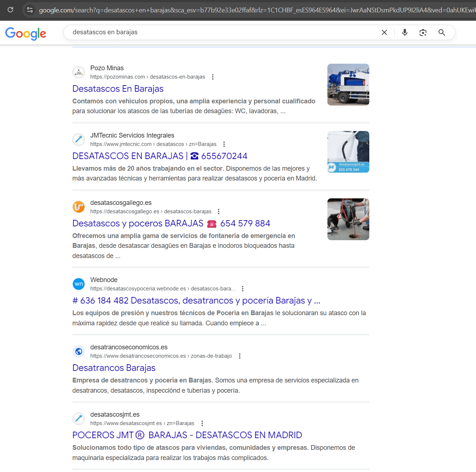Open the Pozo Minas truck thumbnail
The width and height of the screenshot is (476, 472).
pyautogui.click(x=348, y=84)
